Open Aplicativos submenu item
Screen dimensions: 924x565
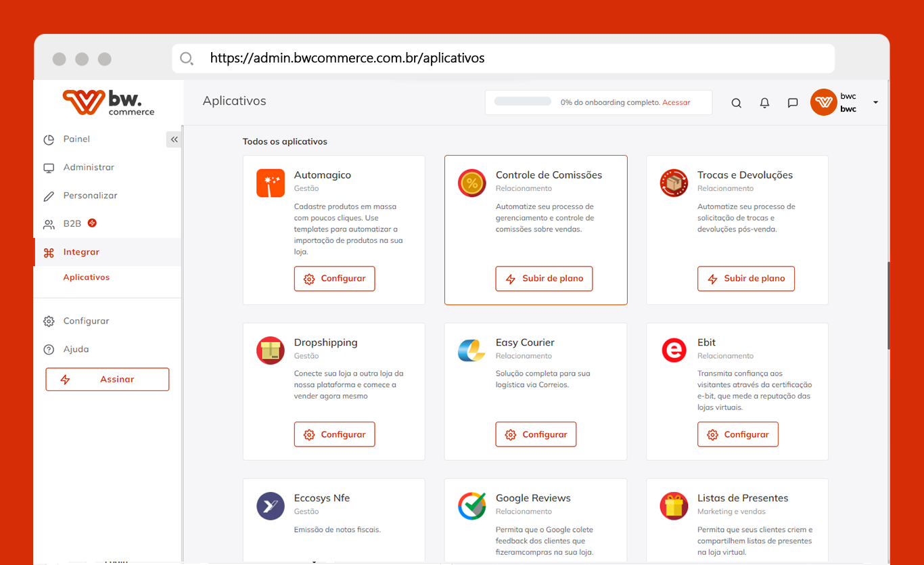point(86,277)
